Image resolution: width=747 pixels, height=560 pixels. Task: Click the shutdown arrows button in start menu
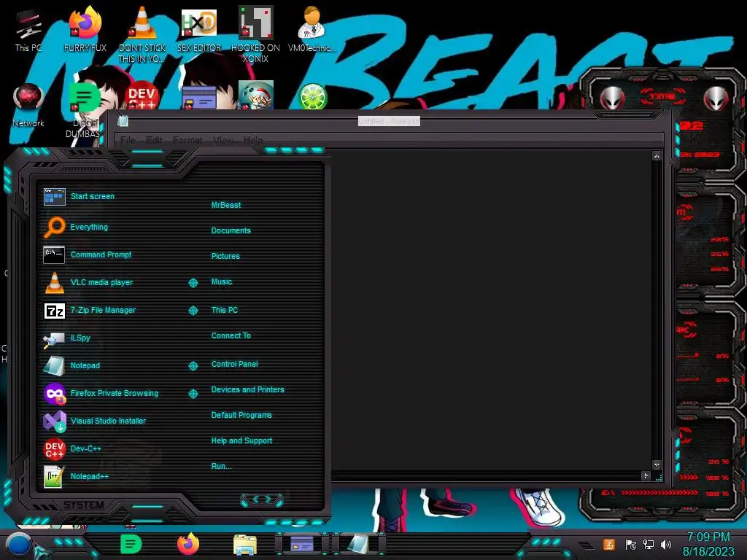tap(262, 499)
